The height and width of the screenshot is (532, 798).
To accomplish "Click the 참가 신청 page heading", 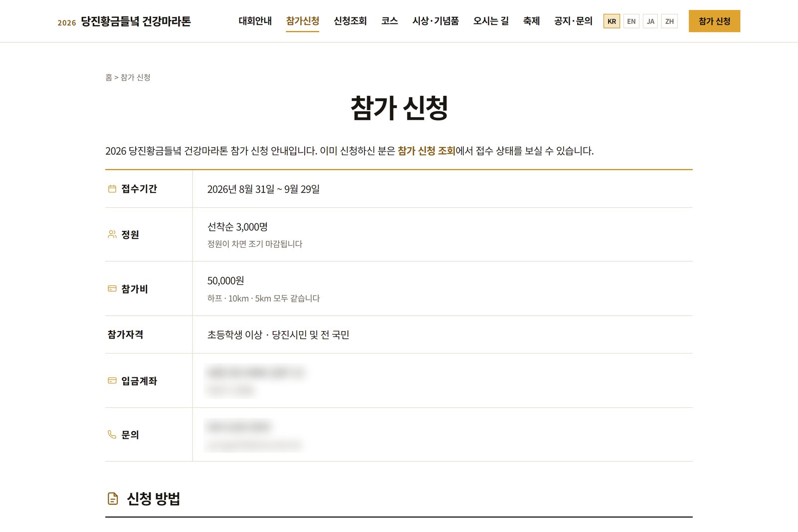I will (399, 108).
